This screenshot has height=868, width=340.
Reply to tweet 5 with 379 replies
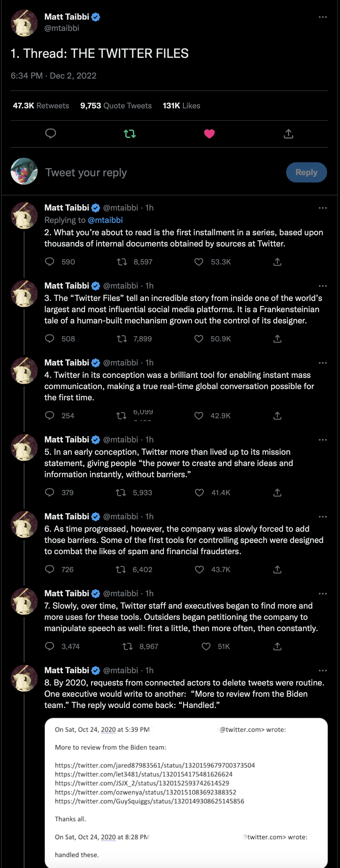pyautogui.click(x=49, y=492)
